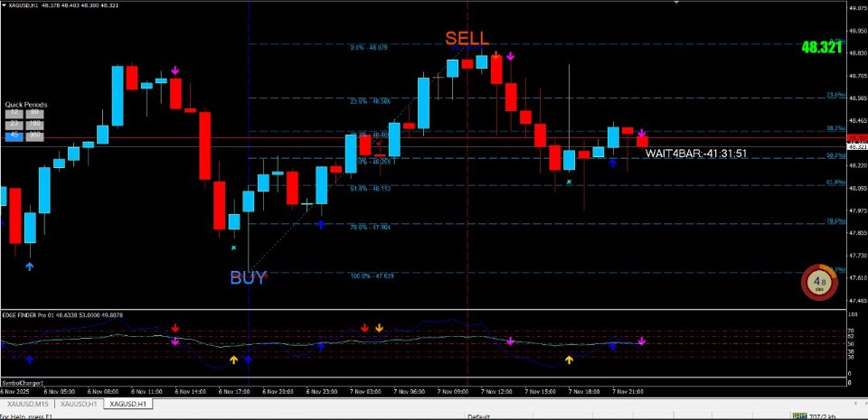
Task: Click the Fibonacci 61.8% - 48.113 level label
Action: tap(371, 189)
